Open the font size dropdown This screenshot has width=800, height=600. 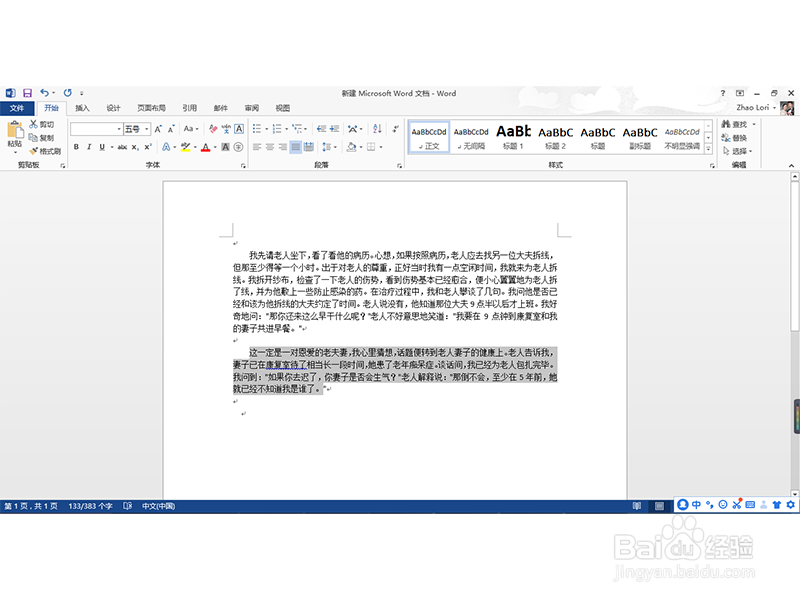[x=147, y=128]
